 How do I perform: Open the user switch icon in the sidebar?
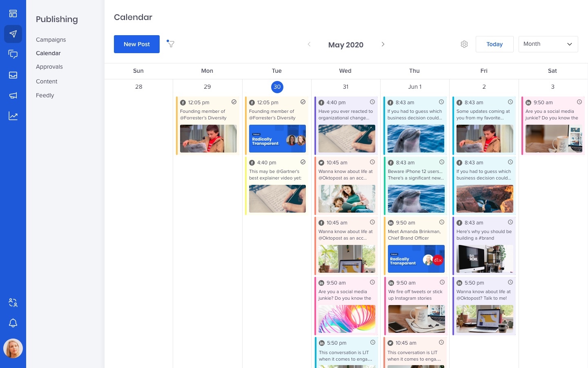coord(13,303)
